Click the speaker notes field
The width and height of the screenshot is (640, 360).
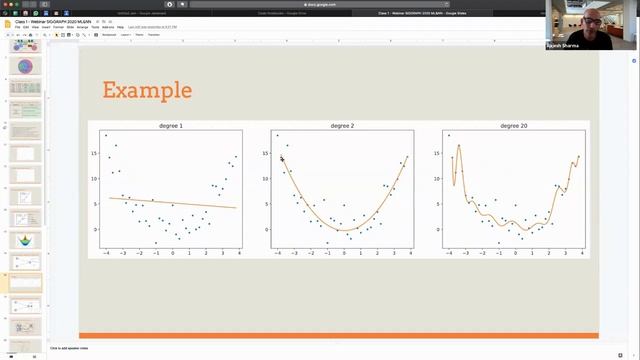[x=69, y=348]
